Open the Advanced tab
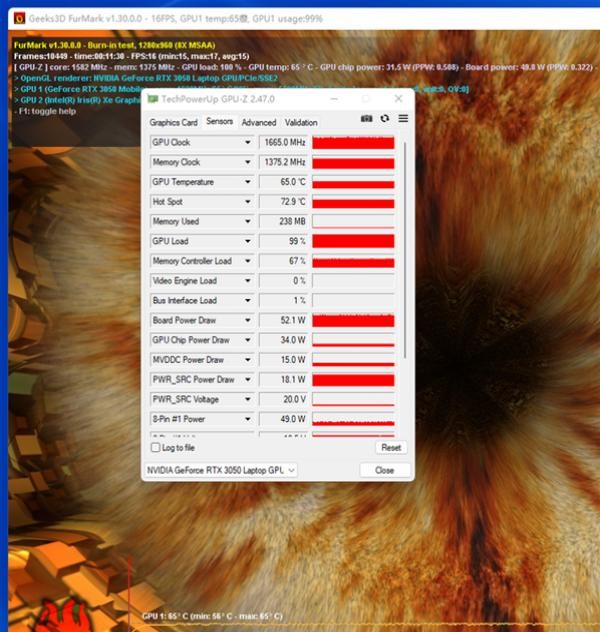Viewport: 600px width, 632px height. [258, 122]
